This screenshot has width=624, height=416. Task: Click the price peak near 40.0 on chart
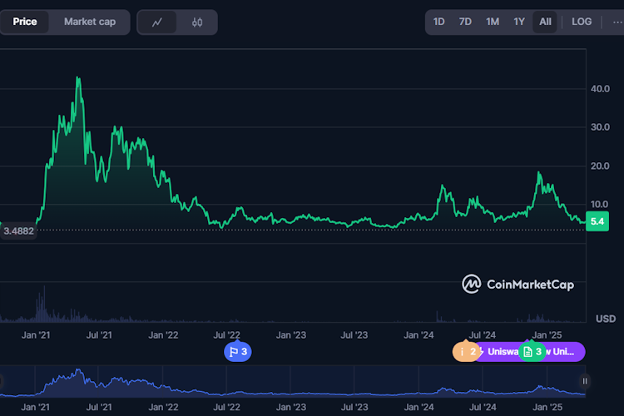click(x=78, y=79)
